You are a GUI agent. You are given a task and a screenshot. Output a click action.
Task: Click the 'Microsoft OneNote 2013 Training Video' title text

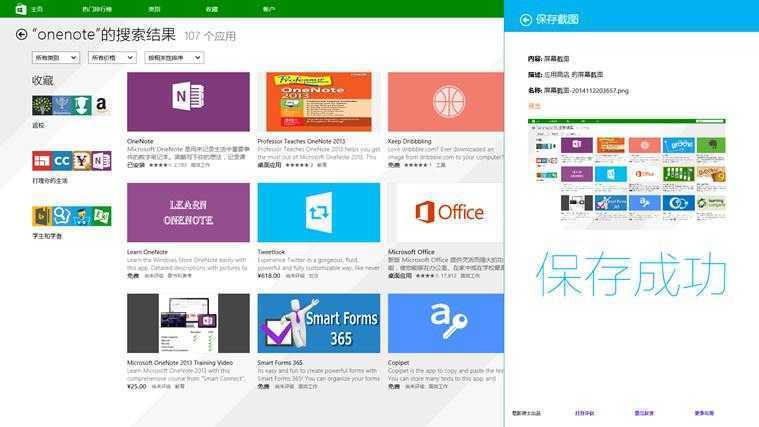180,363
